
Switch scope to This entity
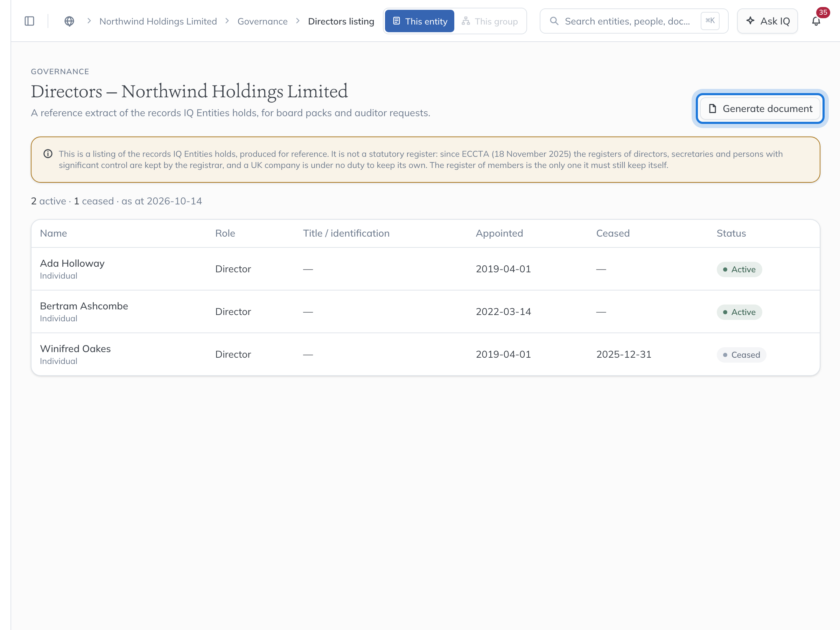pyautogui.click(x=419, y=21)
